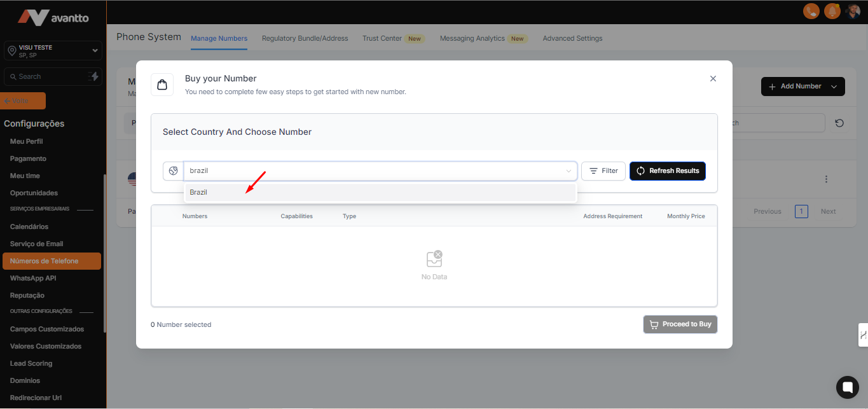This screenshot has height=409, width=868.
Task: Open the Trust Center tab
Action: click(382, 39)
